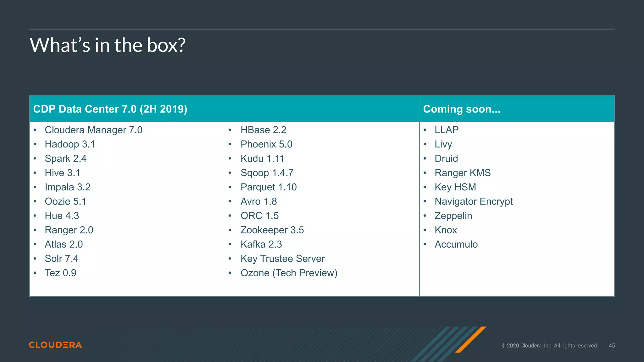Select the 'Druid' entry
644x362 pixels.
pyautogui.click(x=446, y=158)
